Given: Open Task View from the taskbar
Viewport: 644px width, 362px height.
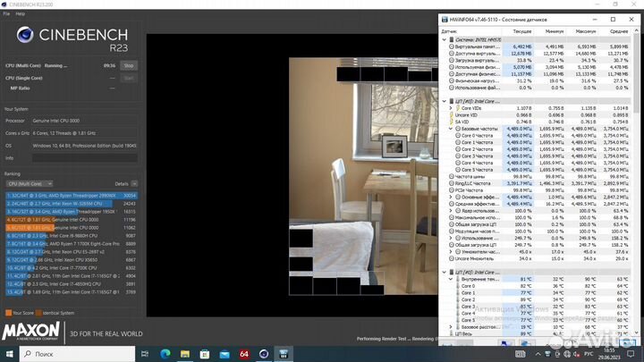Looking at the screenshot, I should coord(145,354).
